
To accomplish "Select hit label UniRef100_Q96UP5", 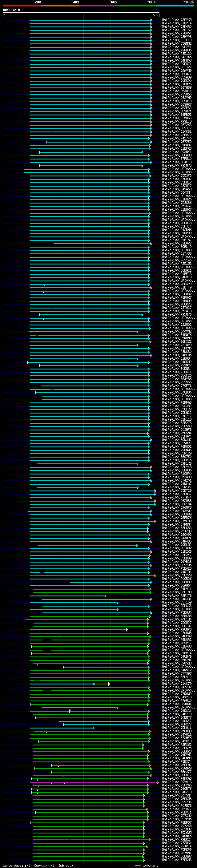I will coord(177,507).
